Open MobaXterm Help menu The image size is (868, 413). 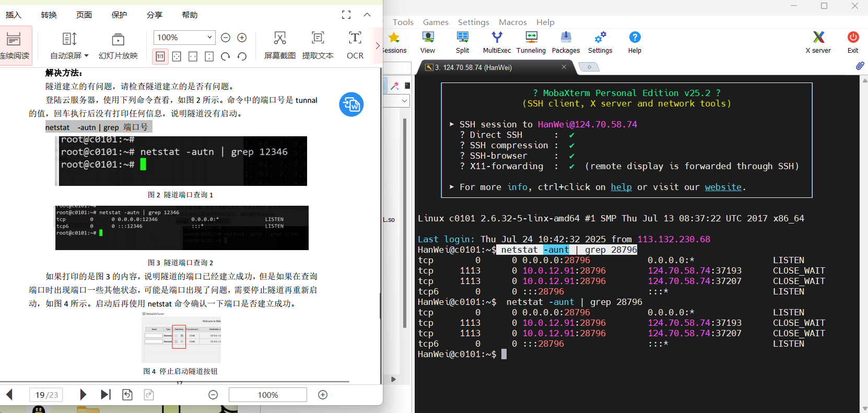545,22
